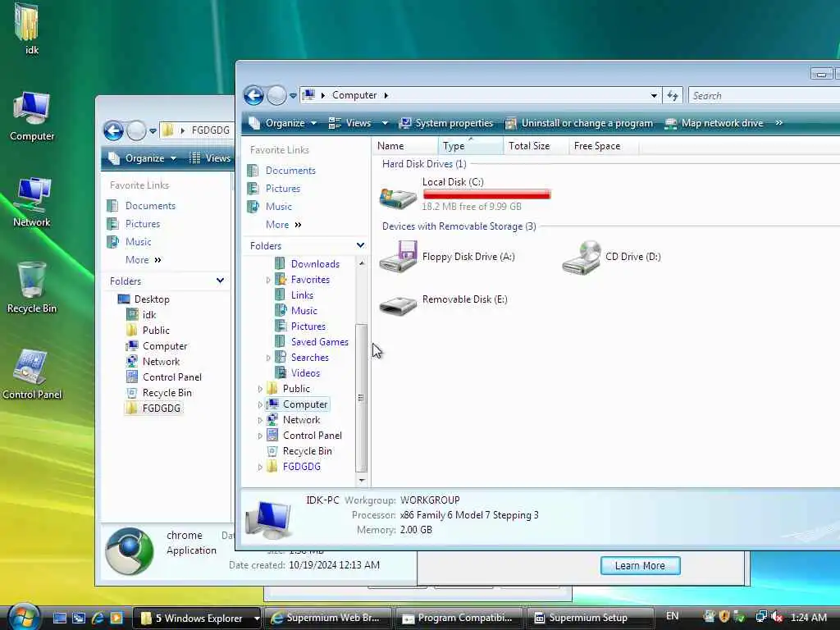Click the Windows Start orb
This screenshot has height=630, width=840.
click(24, 617)
